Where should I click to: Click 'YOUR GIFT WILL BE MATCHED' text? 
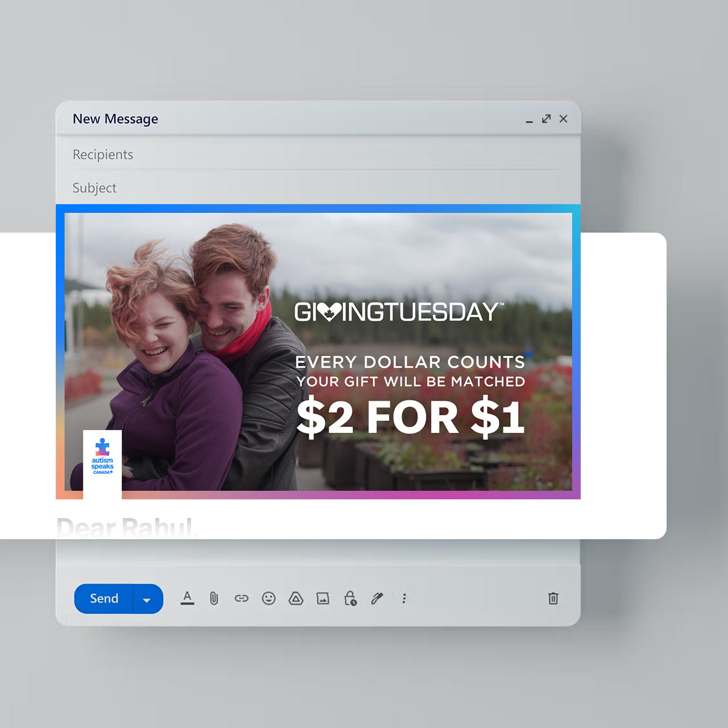point(411,382)
